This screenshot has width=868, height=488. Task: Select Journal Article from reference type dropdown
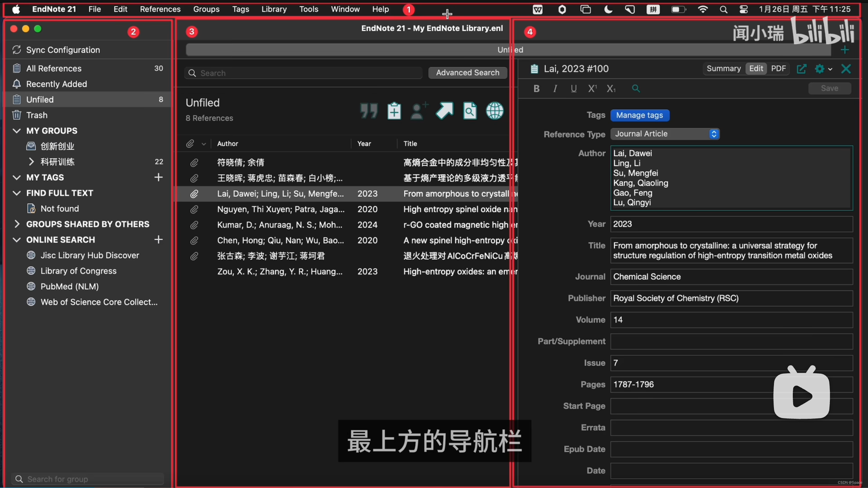663,134
